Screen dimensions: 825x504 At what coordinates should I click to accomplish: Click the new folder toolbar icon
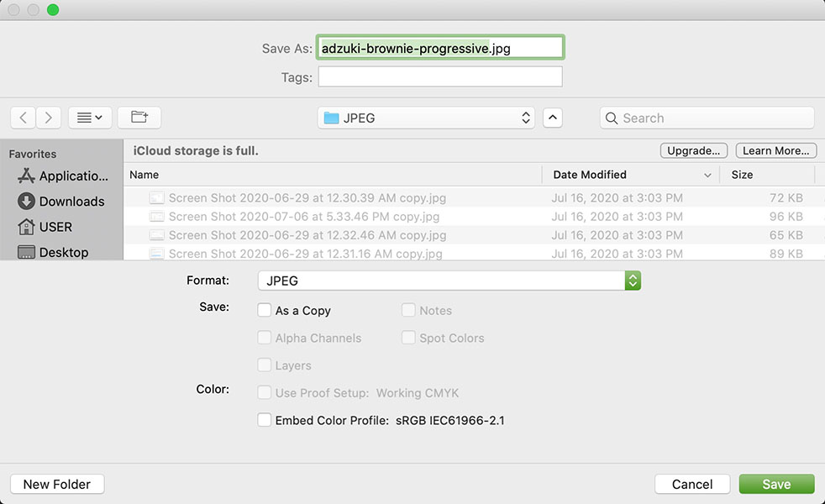pyautogui.click(x=139, y=118)
